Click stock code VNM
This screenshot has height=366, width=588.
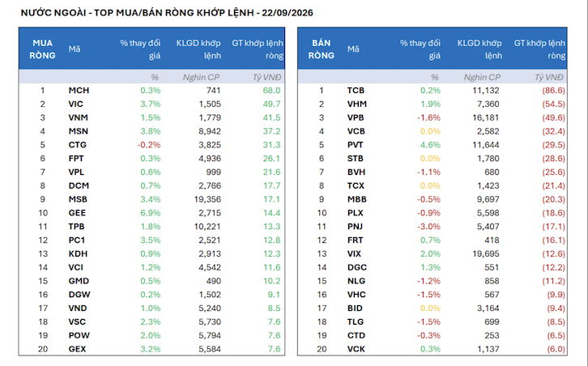(x=78, y=117)
